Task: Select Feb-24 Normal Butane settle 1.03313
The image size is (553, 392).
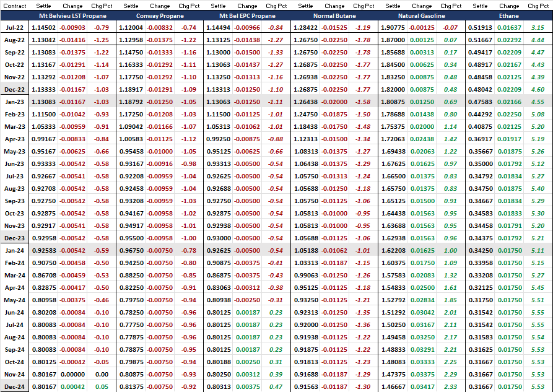Action: (305, 263)
